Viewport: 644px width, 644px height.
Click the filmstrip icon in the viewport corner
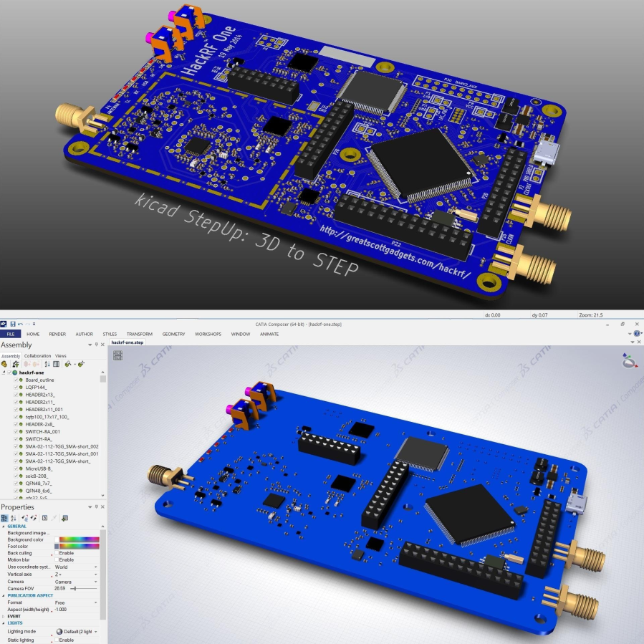pos(118,355)
